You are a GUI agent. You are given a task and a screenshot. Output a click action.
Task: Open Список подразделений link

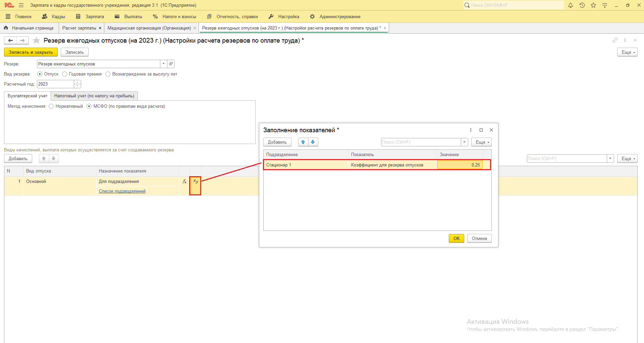(x=122, y=191)
